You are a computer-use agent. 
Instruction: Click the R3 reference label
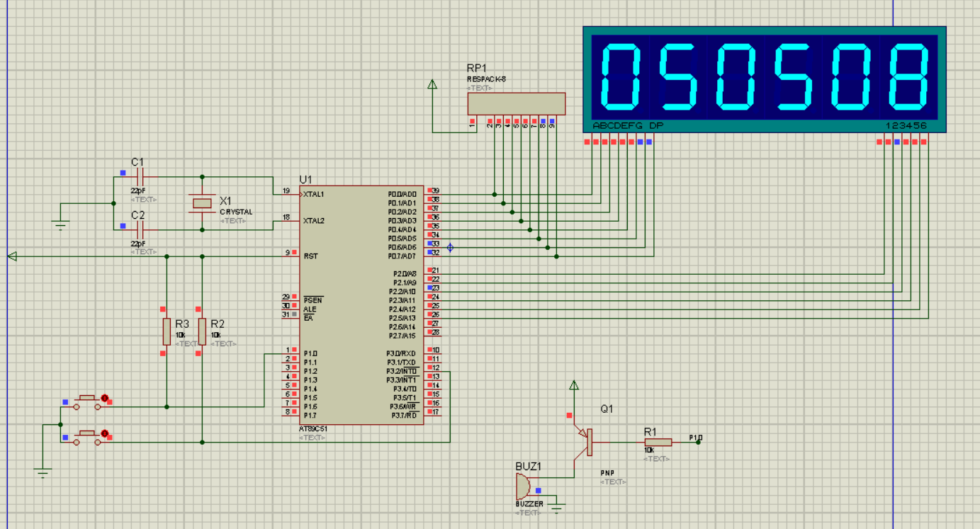[x=183, y=324]
